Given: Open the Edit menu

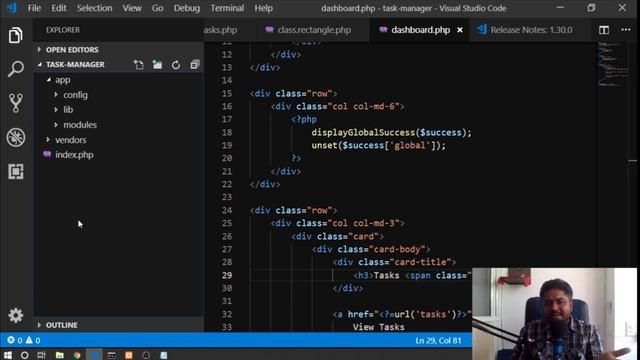Looking at the screenshot, I should pos(59,8).
